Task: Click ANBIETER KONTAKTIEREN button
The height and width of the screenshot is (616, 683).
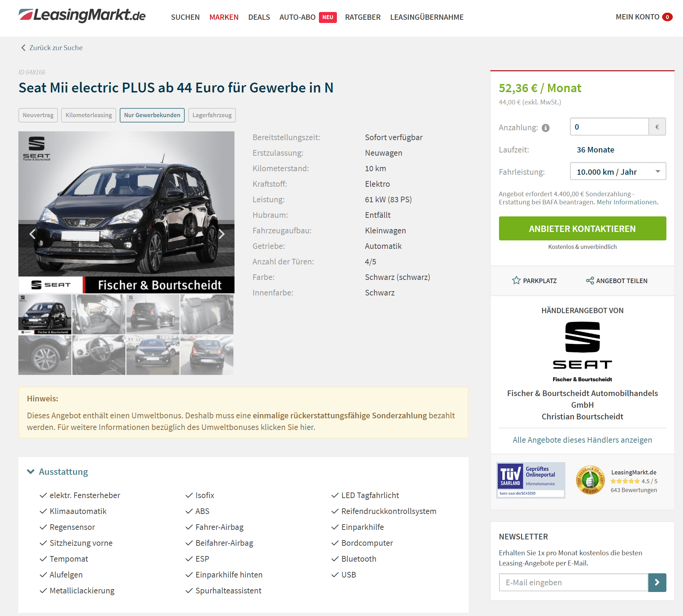Action: pyautogui.click(x=582, y=228)
